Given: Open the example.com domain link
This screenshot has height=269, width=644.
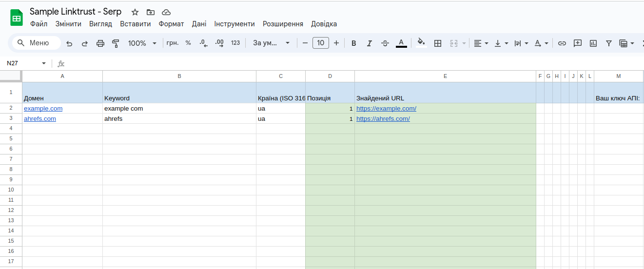Looking at the screenshot, I should [x=43, y=109].
